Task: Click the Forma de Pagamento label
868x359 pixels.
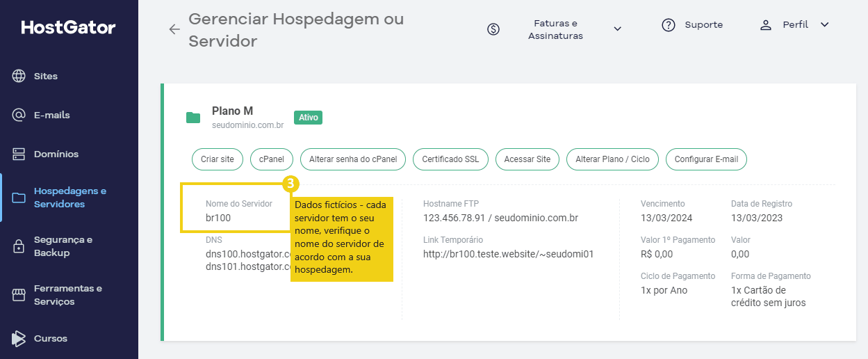Action: pyautogui.click(x=771, y=276)
